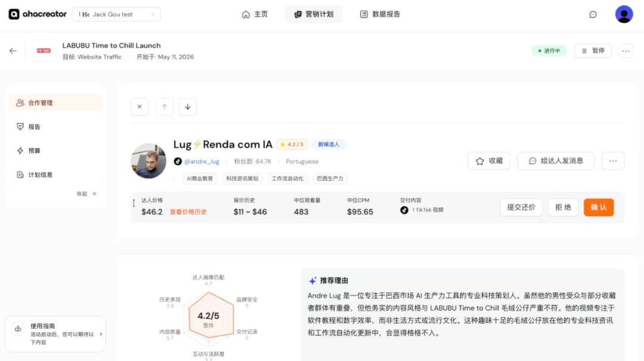The height and width of the screenshot is (361, 644).
Task: Go to previous creator with up arrow
Action: coord(165,107)
